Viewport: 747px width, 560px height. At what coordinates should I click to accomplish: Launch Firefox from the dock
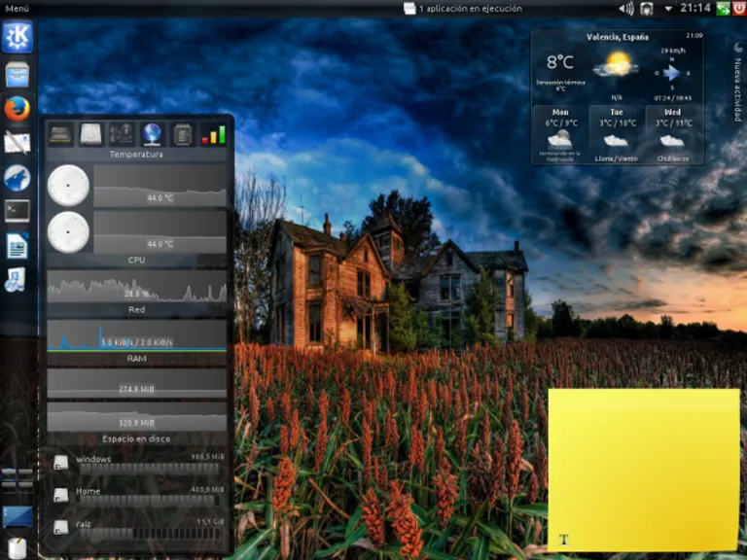tap(18, 108)
